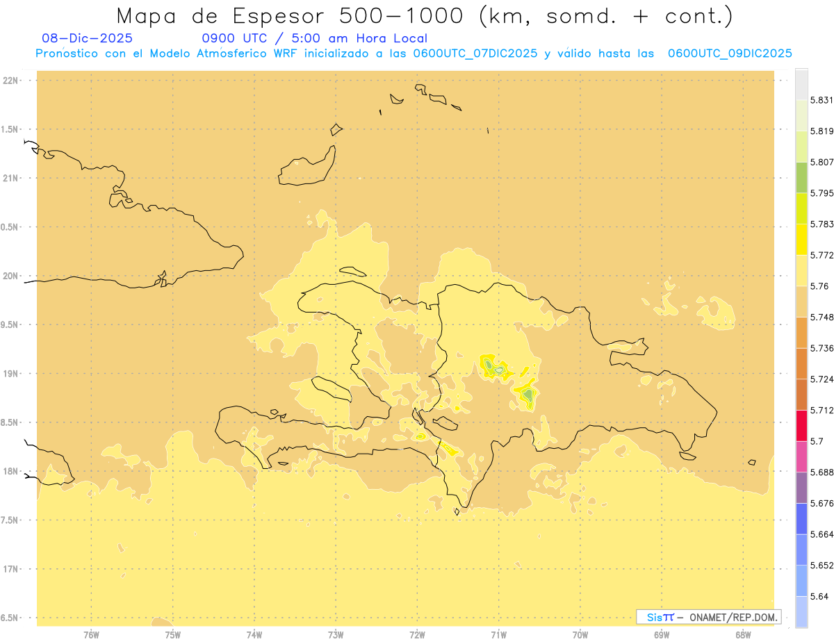Click the legend value 5.819
This screenshot has width=834, height=644.
click(x=822, y=131)
